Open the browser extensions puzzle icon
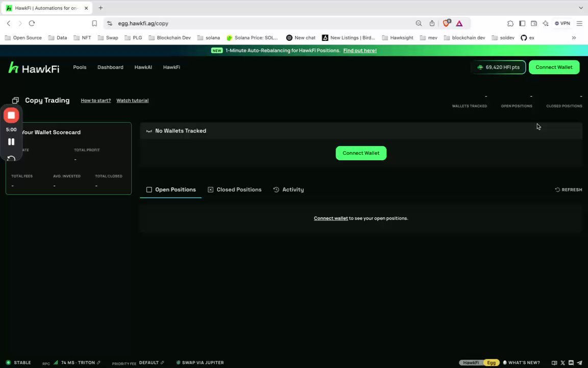Image resolution: width=588 pixels, height=368 pixels. (x=510, y=24)
